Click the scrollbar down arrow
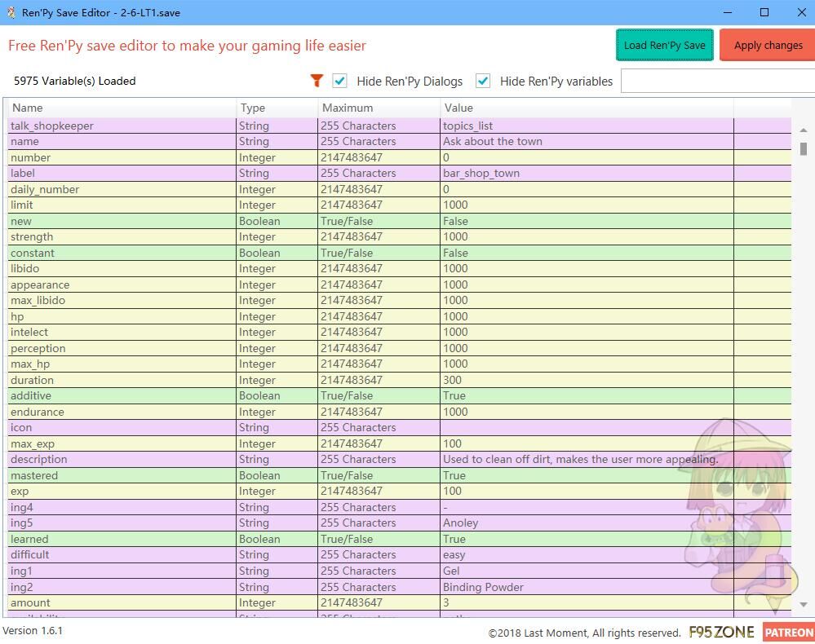 804,604
